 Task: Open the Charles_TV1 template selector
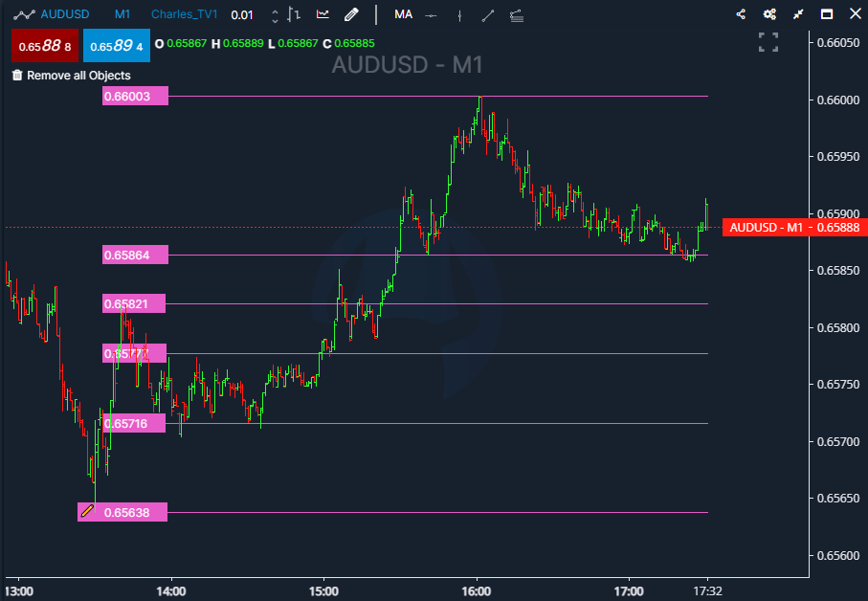click(185, 14)
